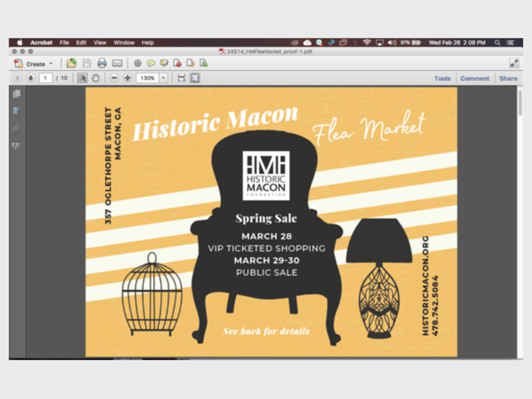Click the page icon with green arrow

(x=204, y=63)
